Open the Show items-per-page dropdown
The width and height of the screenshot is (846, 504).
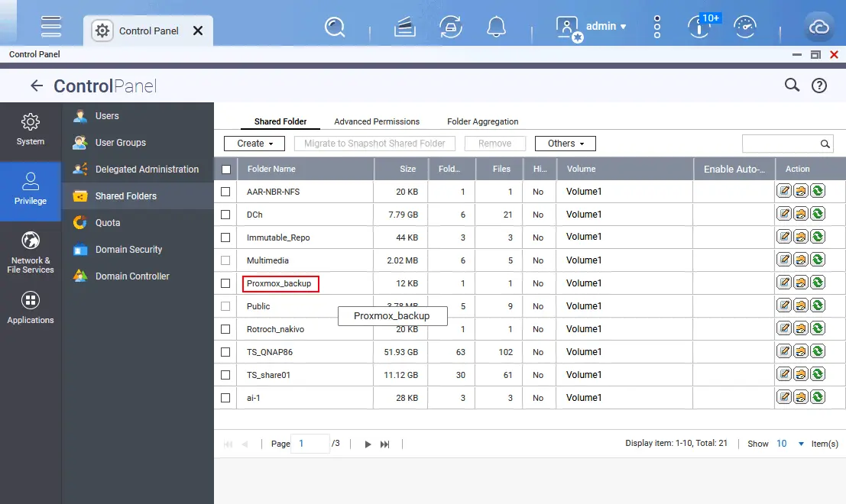pyautogui.click(x=790, y=444)
